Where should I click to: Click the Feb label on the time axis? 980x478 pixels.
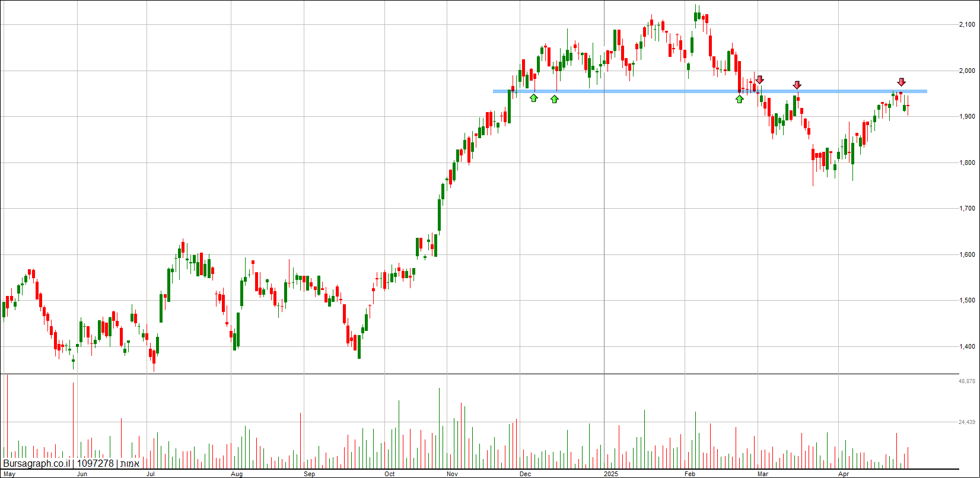pyautogui.click(x=690, y=474)
